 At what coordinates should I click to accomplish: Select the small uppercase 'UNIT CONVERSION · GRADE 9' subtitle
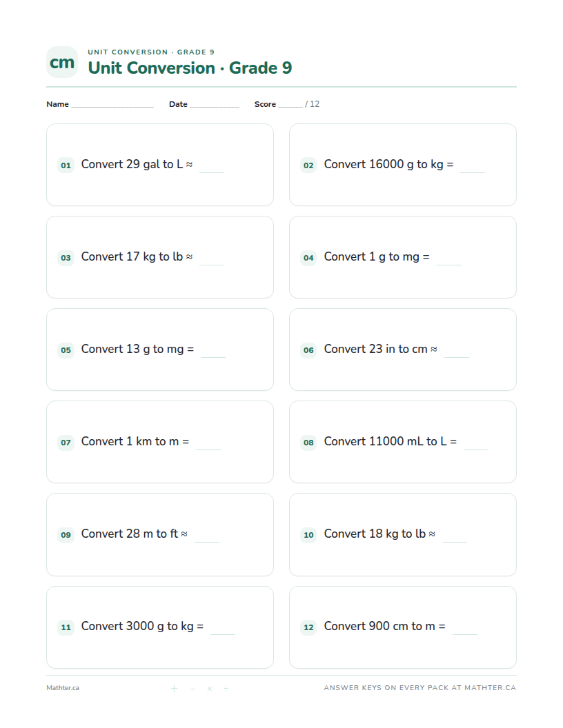pos(151,52)
